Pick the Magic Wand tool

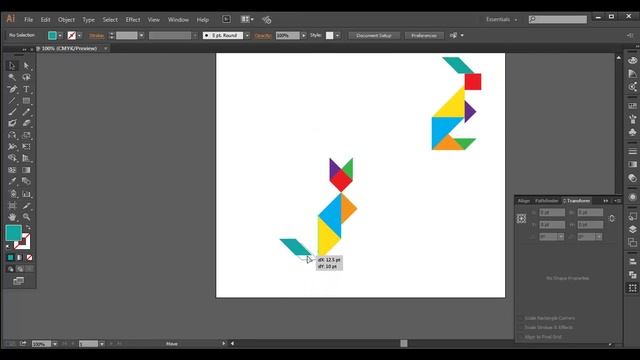(x=12, y=77)
